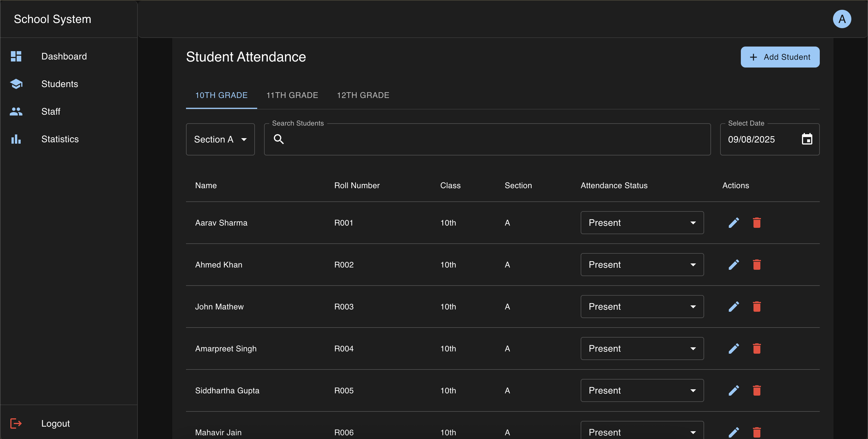The height and width of the screenshot is (439, 868).
Task: Open the calendar picker icon
Action: pyautogui.click(x=807, y=139)
